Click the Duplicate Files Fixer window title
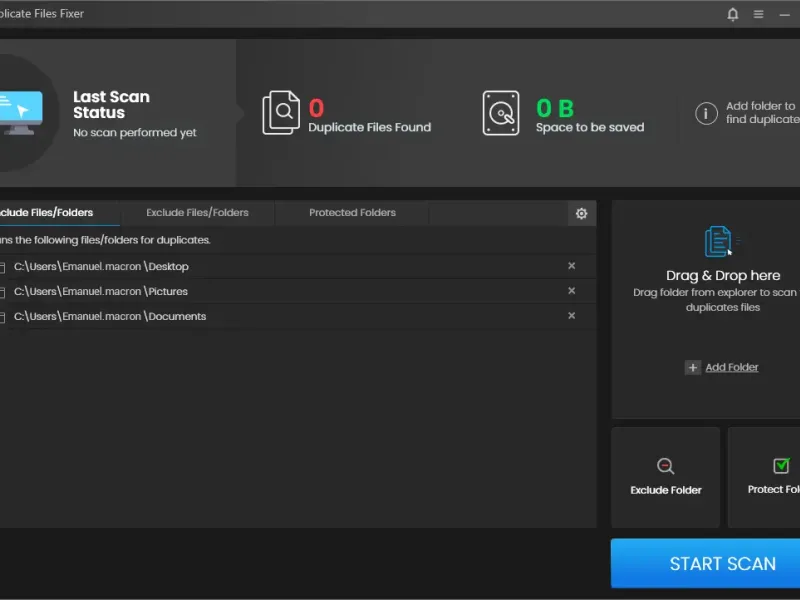This screenshot has width=800, height=600. point(42,14)
